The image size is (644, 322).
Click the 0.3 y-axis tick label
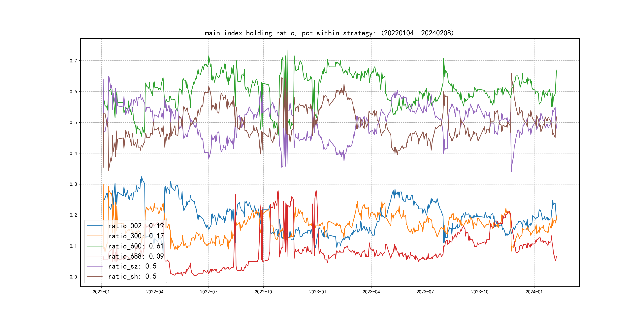(73, 184)
